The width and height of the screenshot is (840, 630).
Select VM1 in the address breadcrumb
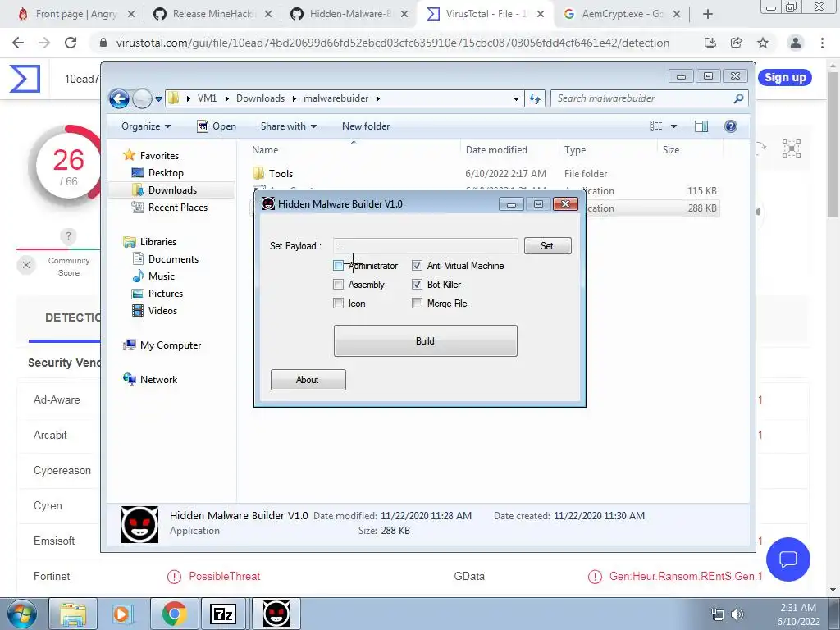coord(207,98)
